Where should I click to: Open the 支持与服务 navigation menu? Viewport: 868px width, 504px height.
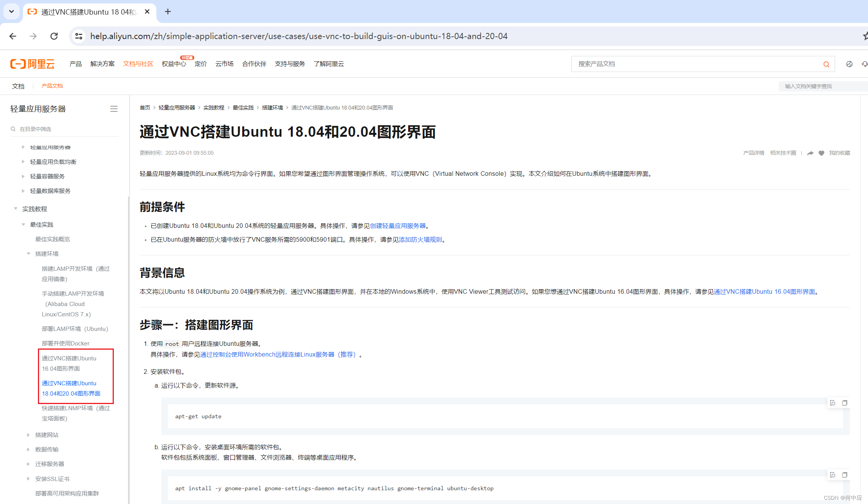(290, 64)
